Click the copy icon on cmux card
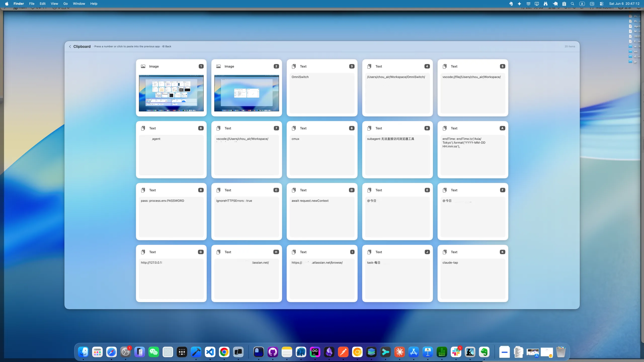This screenshot has height=362, width=644. pos(294,128)
